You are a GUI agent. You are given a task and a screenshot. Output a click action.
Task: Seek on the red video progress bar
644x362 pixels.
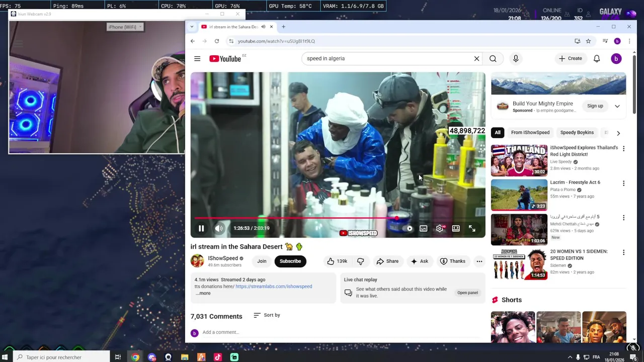click(x=338, y=218)
